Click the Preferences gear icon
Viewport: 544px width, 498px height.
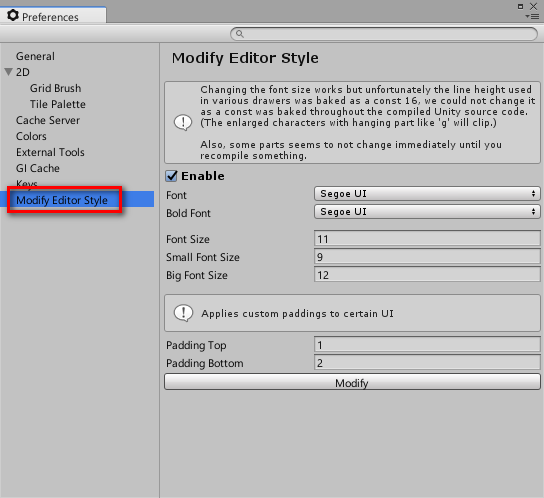click(x=13, y=15)
